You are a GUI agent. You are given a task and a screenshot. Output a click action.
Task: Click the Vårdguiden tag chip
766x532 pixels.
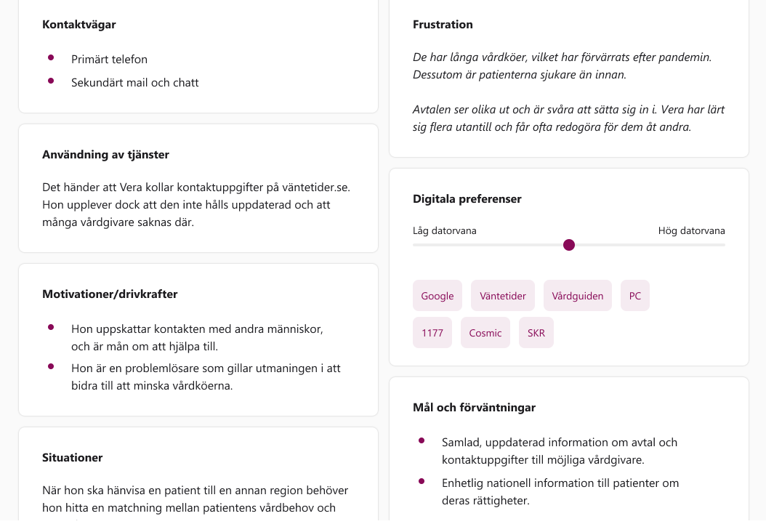[x=578, y=296]
